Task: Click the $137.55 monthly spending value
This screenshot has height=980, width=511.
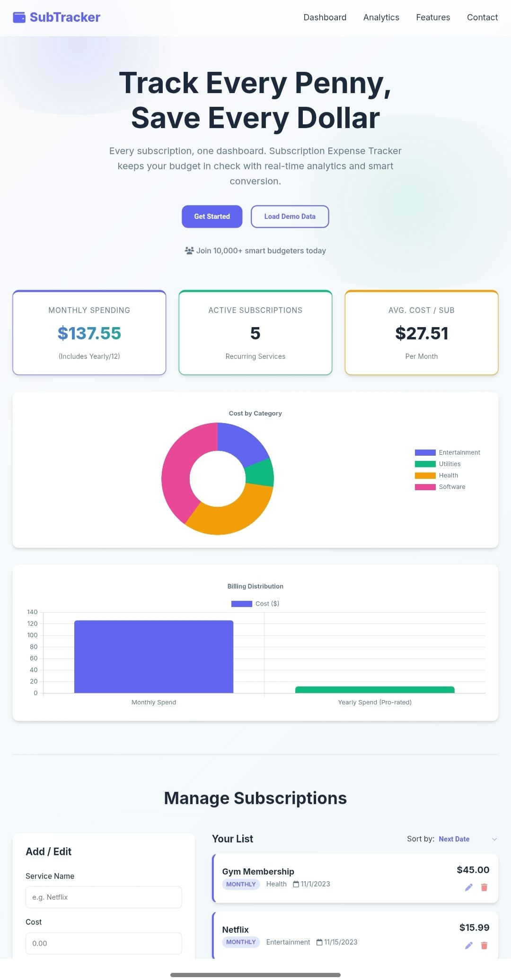Action: pos(89,333)
